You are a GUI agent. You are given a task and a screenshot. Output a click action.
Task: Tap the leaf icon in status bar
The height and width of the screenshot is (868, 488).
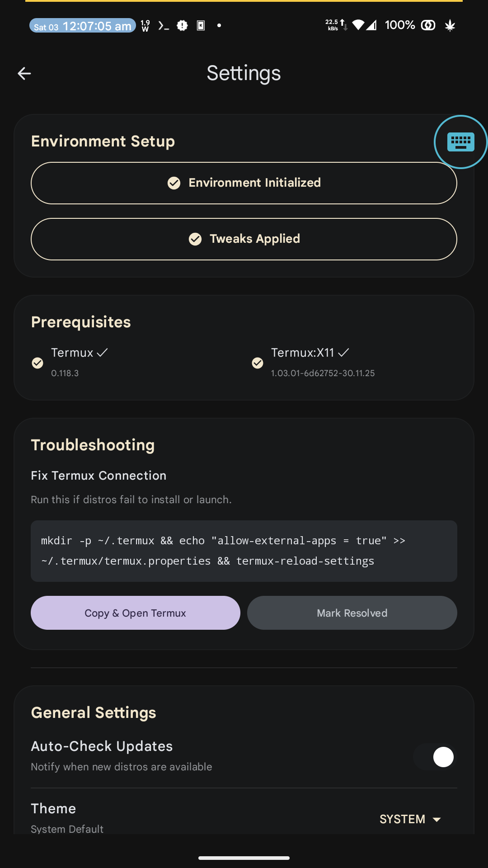click(x=450, y=25)
